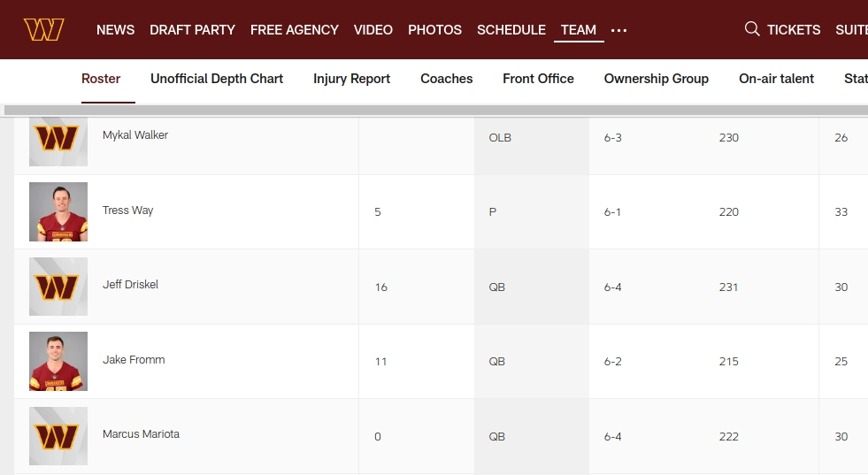View the Coaches tab
The image size is (868, 475).
tap(446, 79)
